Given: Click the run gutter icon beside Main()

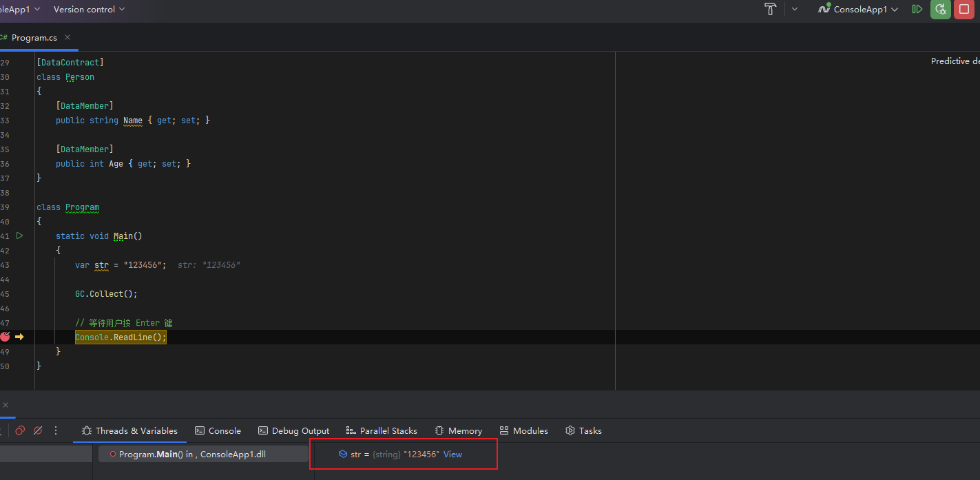Looking at the screenshot, I should pos(19,236).
